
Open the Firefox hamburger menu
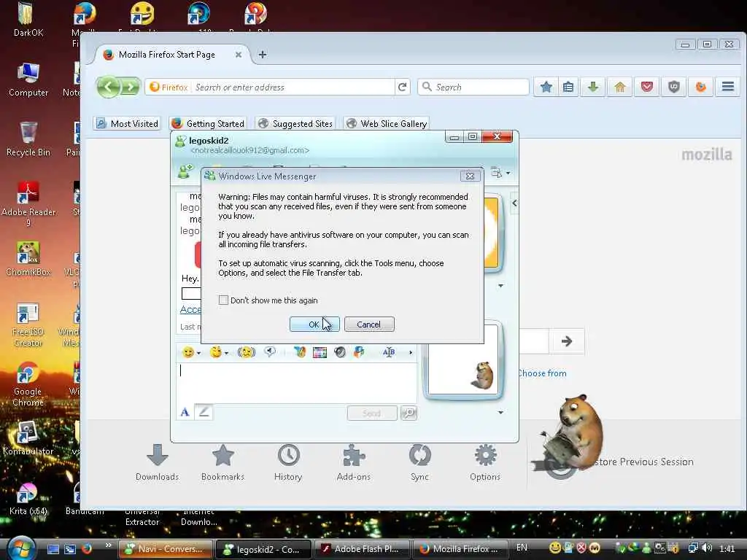coord(727,87)
